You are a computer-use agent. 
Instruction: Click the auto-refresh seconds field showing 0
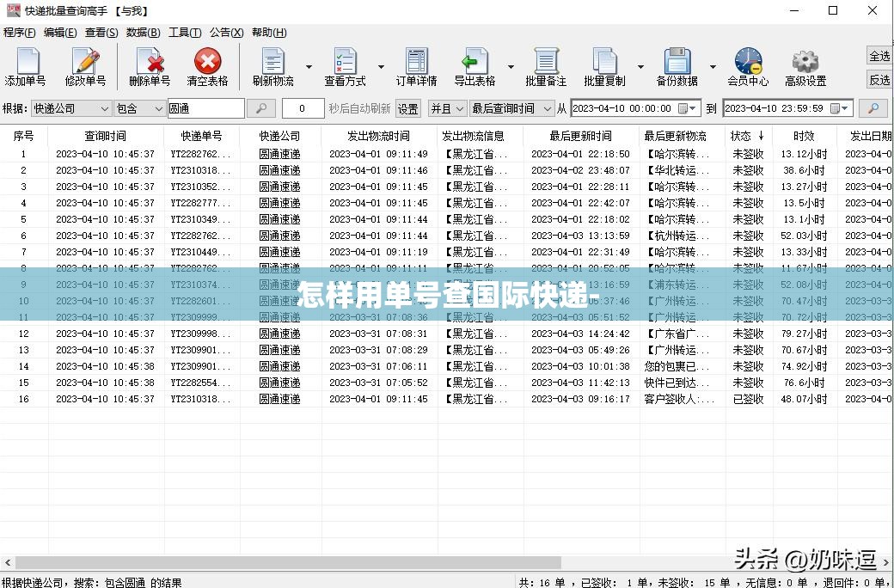(x=303, y=108)
